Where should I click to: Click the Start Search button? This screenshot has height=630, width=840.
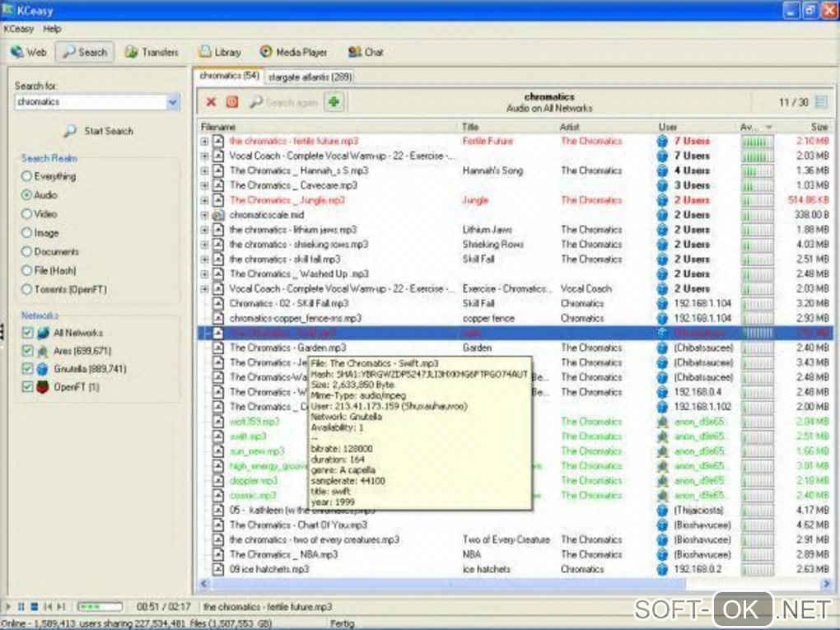click(x=99, y=131)
